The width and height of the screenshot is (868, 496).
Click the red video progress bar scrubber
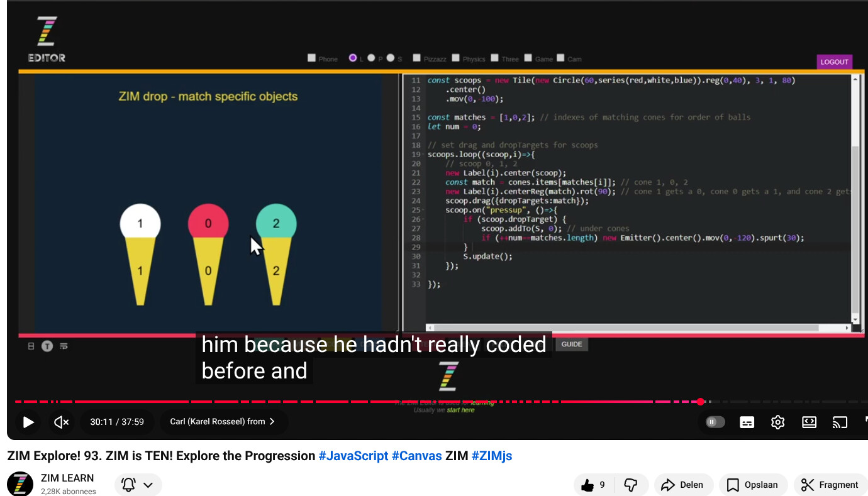coord(701,402)
